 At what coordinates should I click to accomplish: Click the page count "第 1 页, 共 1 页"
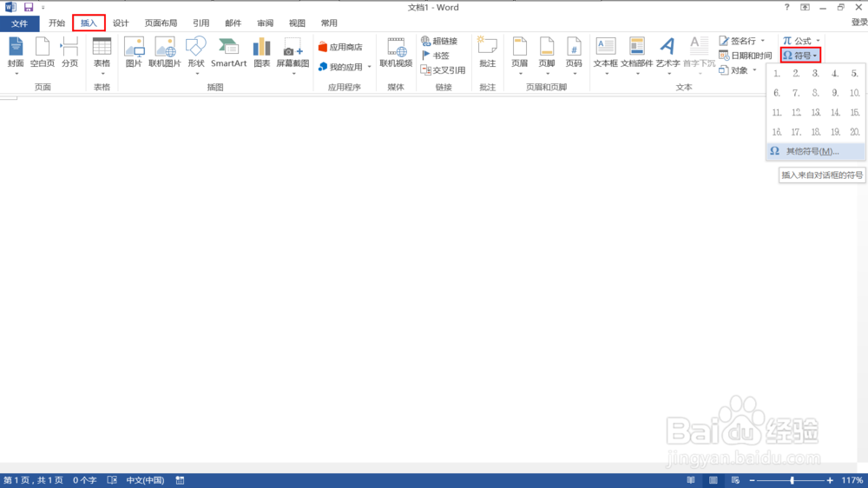33,480
